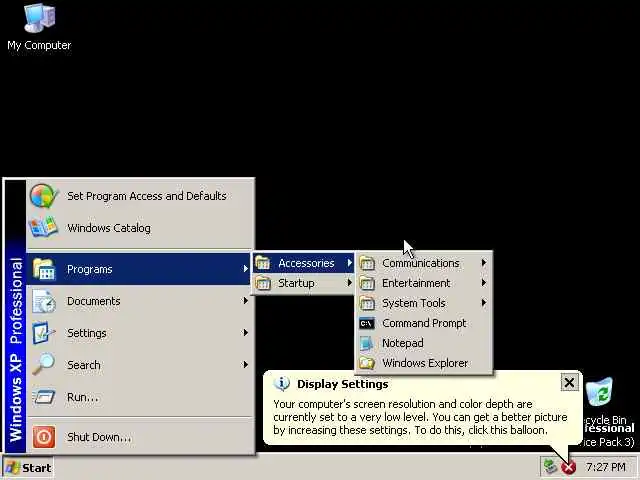Expand the Programs submenu arrow
The image size is (640, 480).
[245, 269]
